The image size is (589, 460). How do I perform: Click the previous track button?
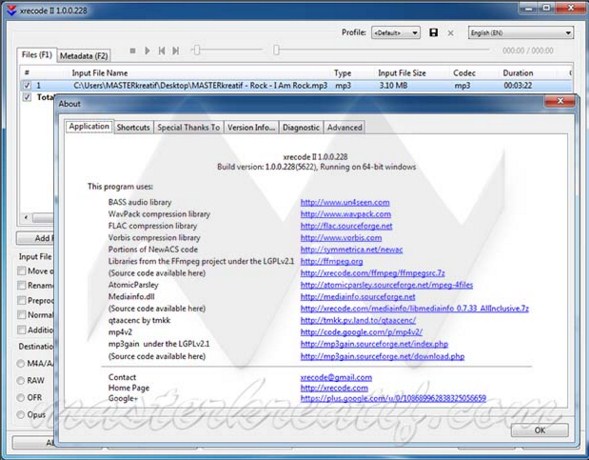click(x=162, y=50)
